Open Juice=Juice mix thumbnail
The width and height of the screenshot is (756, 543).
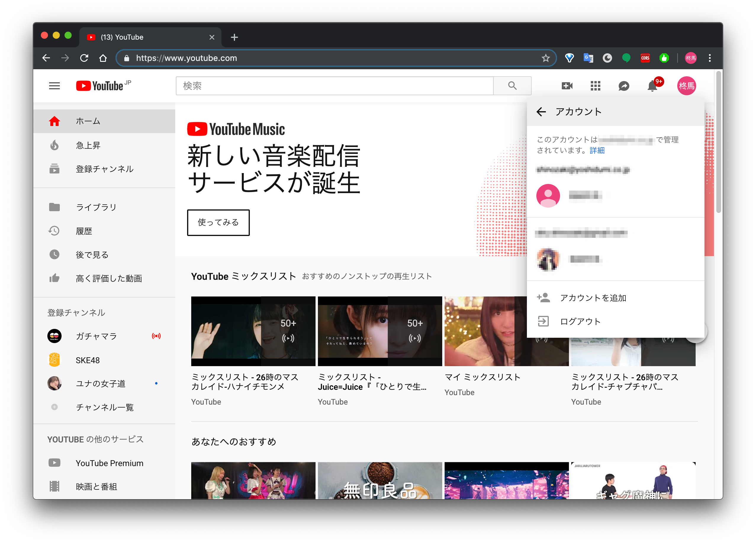tap(380, 331)
